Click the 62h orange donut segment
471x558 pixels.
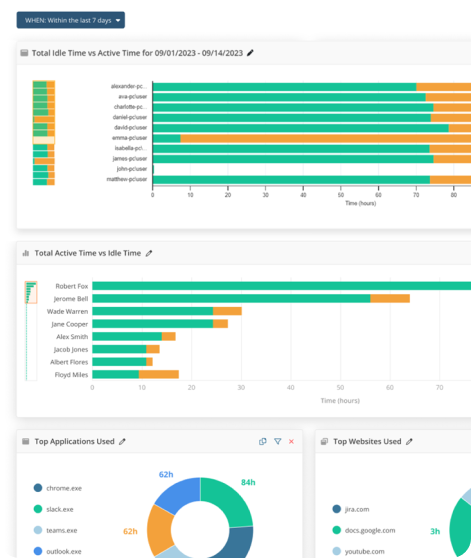159,530
